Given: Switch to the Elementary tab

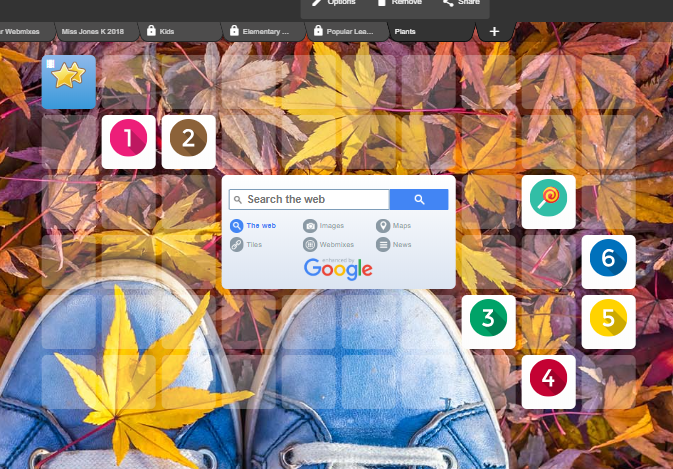Looking at the screenshot, I should pos(264,32).
